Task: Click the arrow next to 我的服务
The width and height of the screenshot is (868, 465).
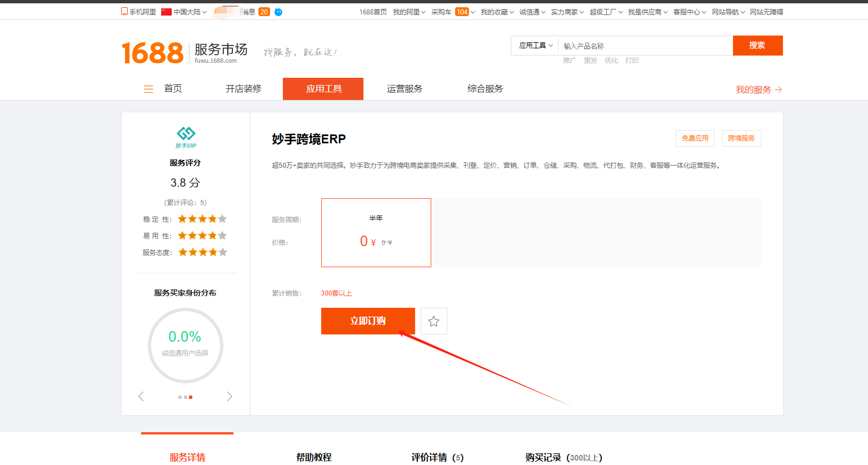Action: click(x=779, y=89)
